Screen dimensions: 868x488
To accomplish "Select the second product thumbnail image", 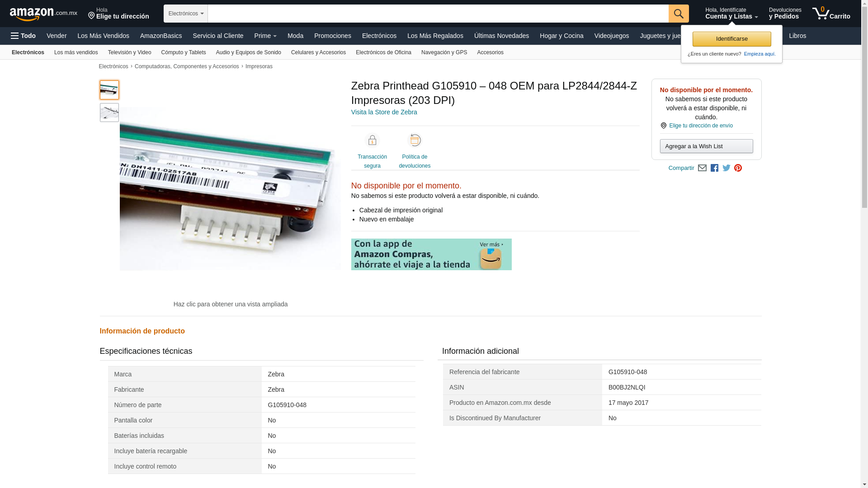I will [x=109, y=113].
